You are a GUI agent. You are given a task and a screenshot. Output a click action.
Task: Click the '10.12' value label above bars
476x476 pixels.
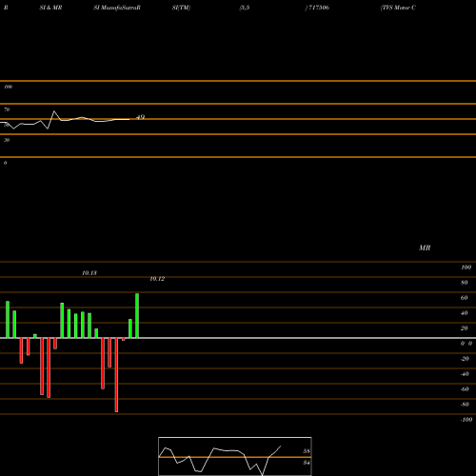coord(157,279)
